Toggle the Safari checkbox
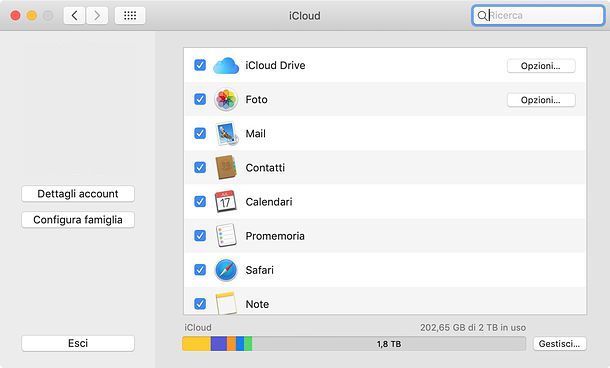Screen dimensions: 610x368 [200, 270]
